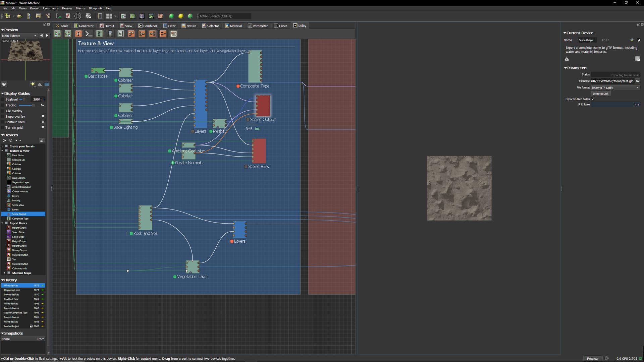Click the yellow build sphere icon
Viewport: 644px width, 362px height.
pos(181,16)
